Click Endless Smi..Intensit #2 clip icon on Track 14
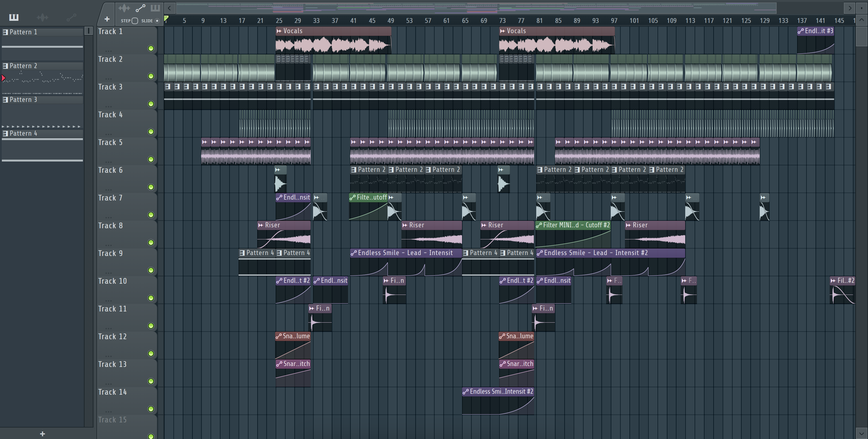Screen dimensions: 868x439 click(x=465, y=391)
